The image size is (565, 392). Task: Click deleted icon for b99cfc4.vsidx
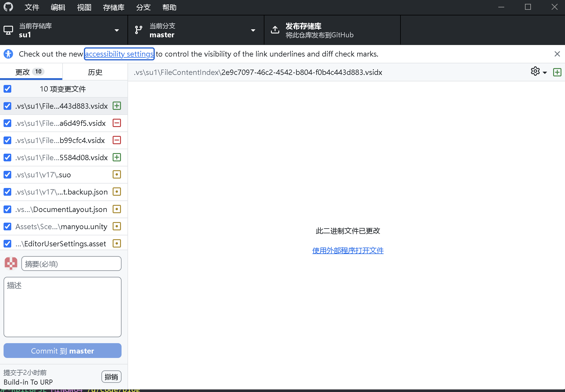click(x=117, y=140)
